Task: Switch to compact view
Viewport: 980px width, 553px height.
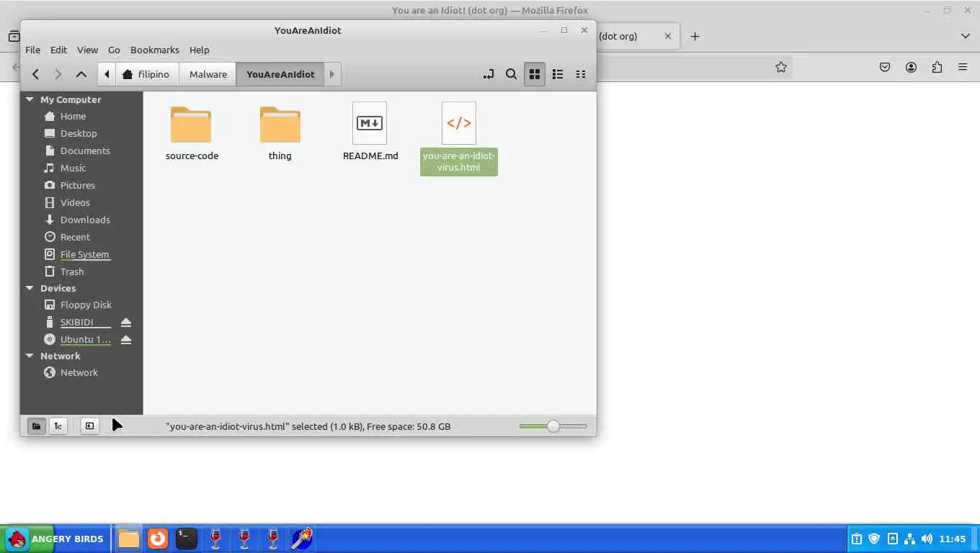Action: tap(580, 74)
